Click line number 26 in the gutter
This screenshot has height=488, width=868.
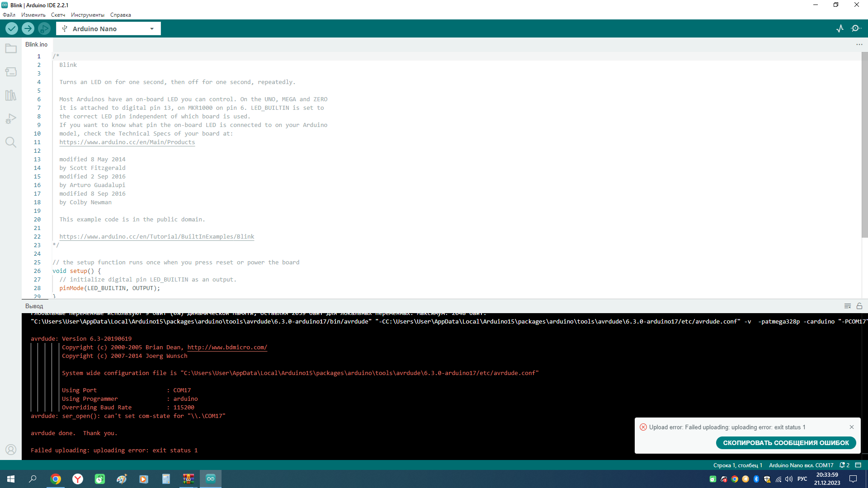pyautogui.click(x=37, y=271)
